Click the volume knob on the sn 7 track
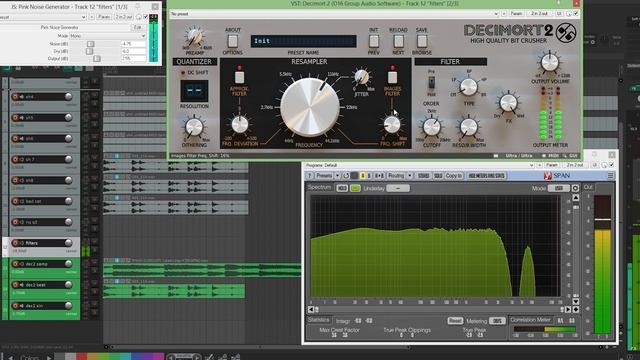This screenshot has width=640, height=360. point(68,159)
